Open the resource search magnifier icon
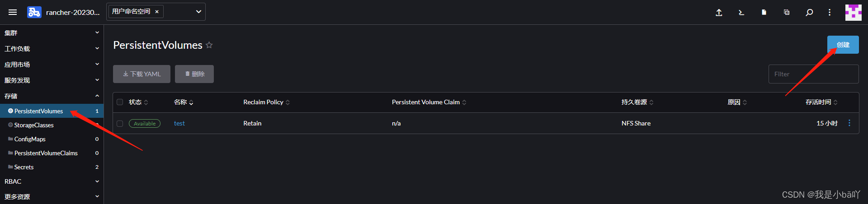The image size is (868, 204). 809,13
